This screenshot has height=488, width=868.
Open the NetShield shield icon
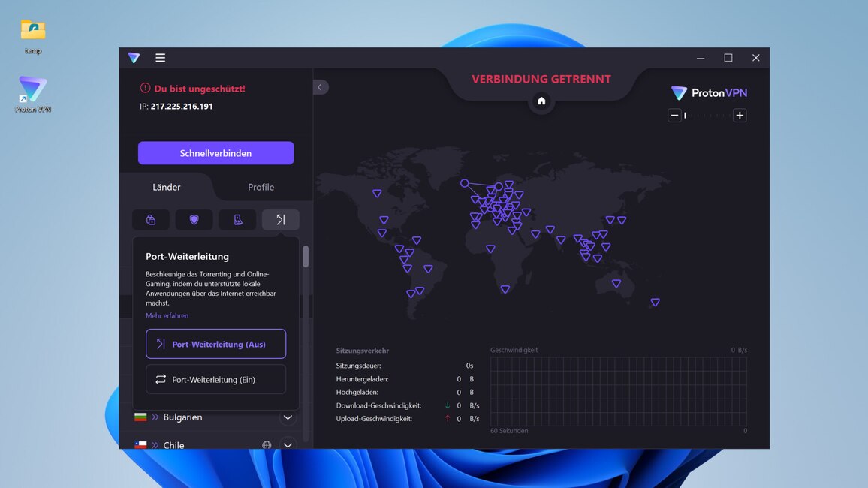(194, 220)
